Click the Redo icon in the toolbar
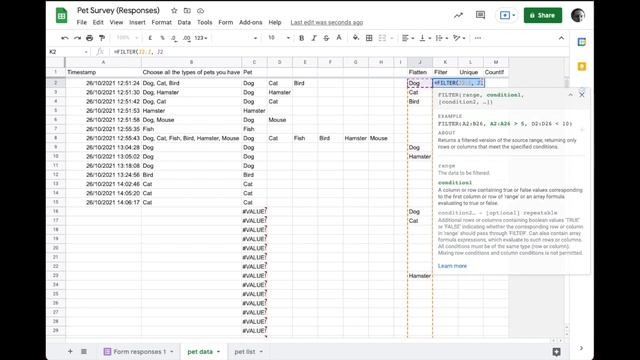Viewport: 640px width, 360px height. [77, 38]
